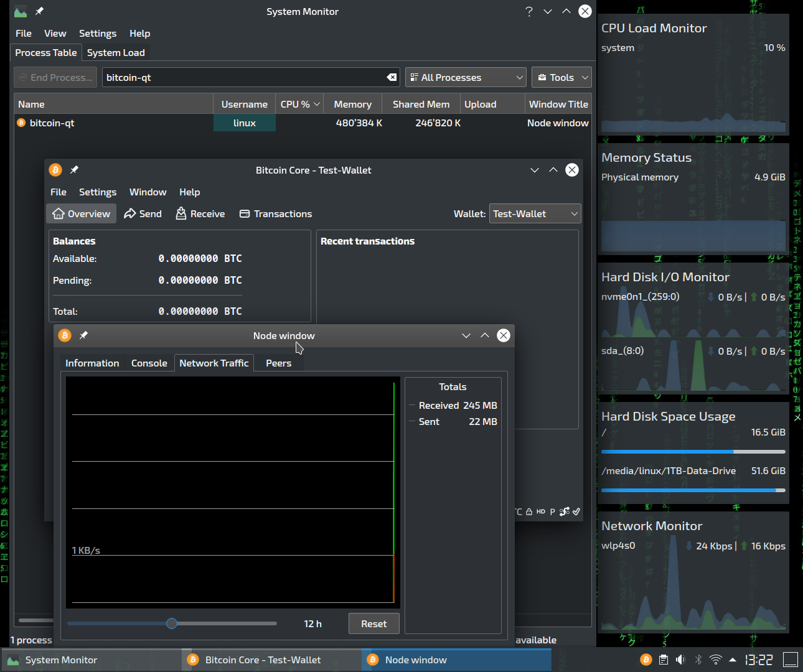Select the Overview tab in Bitcoin Core
The height and width of the screenshot is (672, 803).
(x=81, y=213)
